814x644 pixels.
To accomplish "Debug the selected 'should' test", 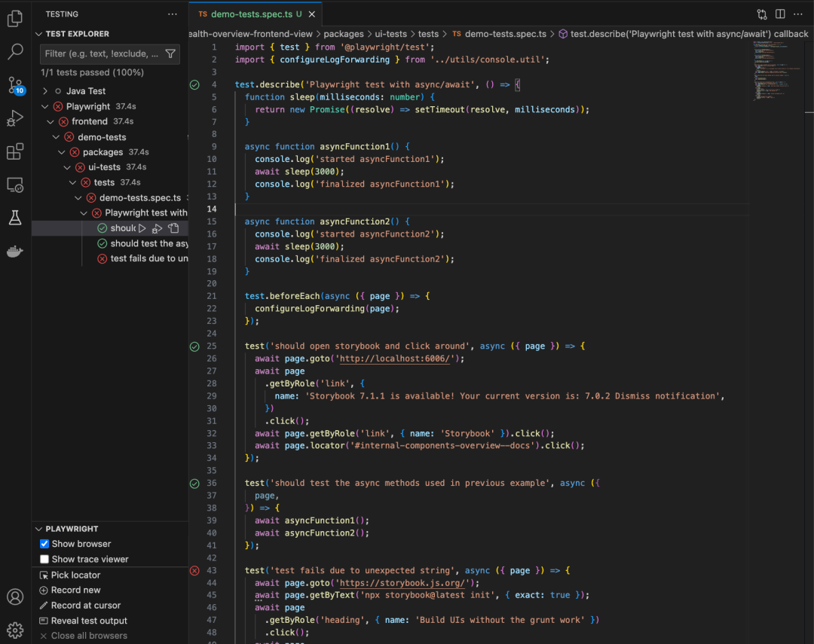I will tap(158, 228).
